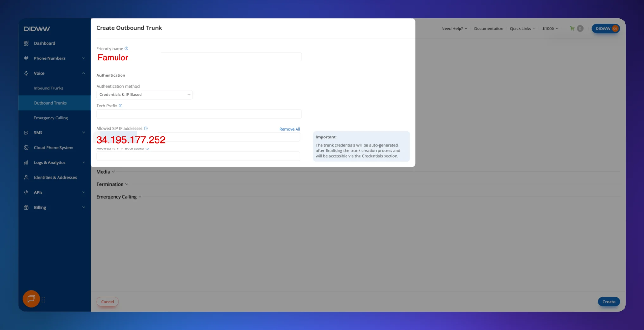Open the Dashboard grid icon
The height and width of the screenshot is (330, 644).
[x=26, y=43]
